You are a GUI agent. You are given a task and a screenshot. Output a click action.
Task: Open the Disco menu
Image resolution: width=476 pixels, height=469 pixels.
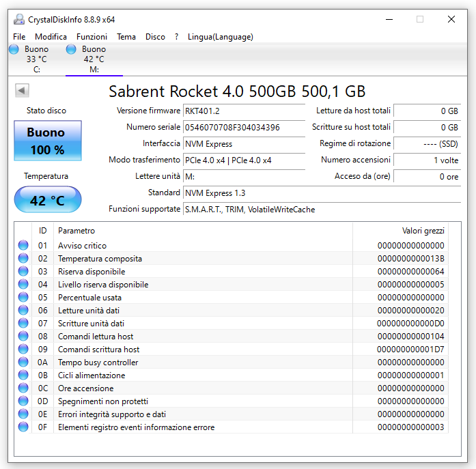[155, 37]
